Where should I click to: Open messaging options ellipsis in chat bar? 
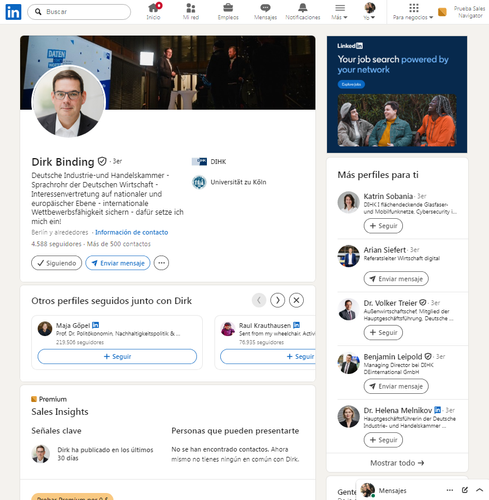pyautogui.click(x=450, y=490)
